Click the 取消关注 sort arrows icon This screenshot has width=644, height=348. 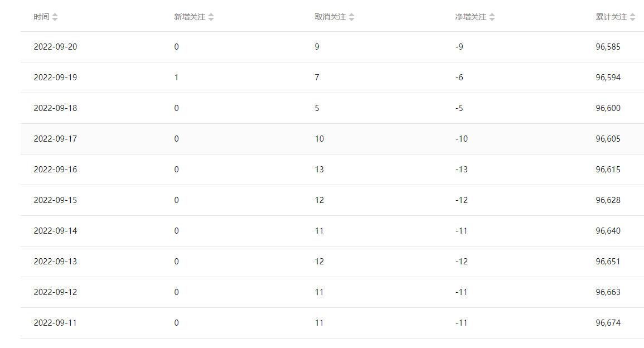click(x=352, y=17)
